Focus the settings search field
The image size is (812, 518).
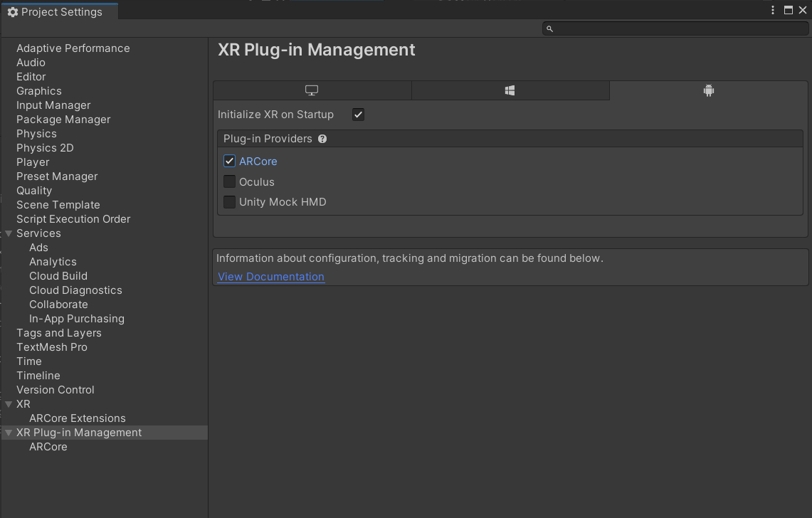point(675,29)
